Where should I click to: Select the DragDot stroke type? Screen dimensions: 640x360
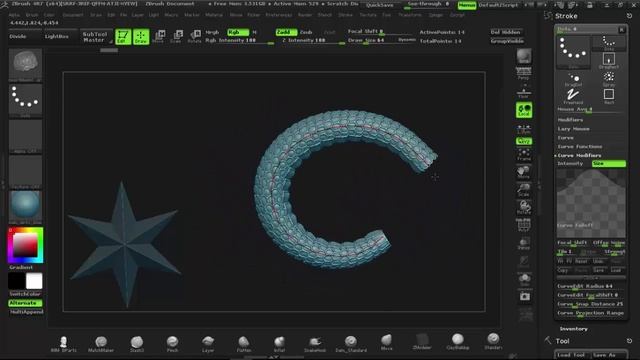pos(573,80)
